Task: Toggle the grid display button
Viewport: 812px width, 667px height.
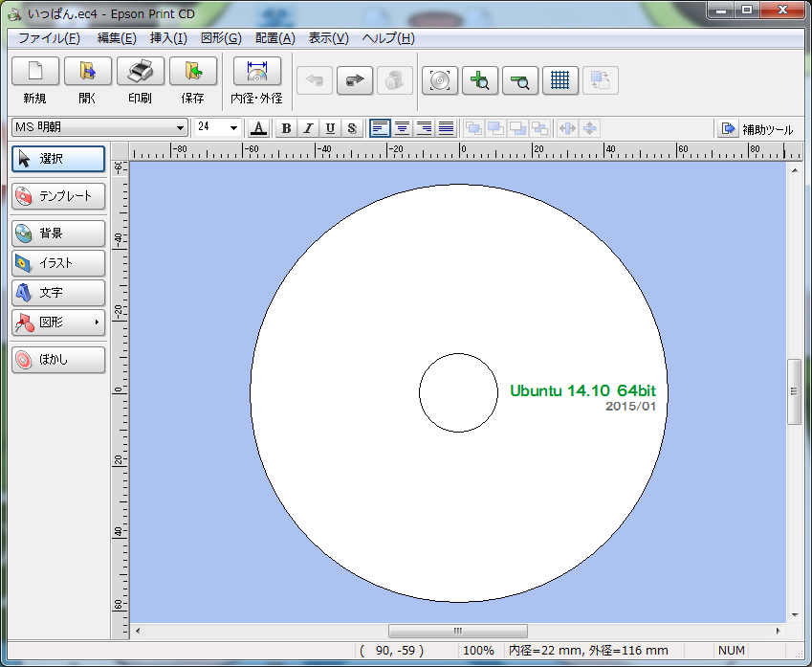Action: click(560, 80)
